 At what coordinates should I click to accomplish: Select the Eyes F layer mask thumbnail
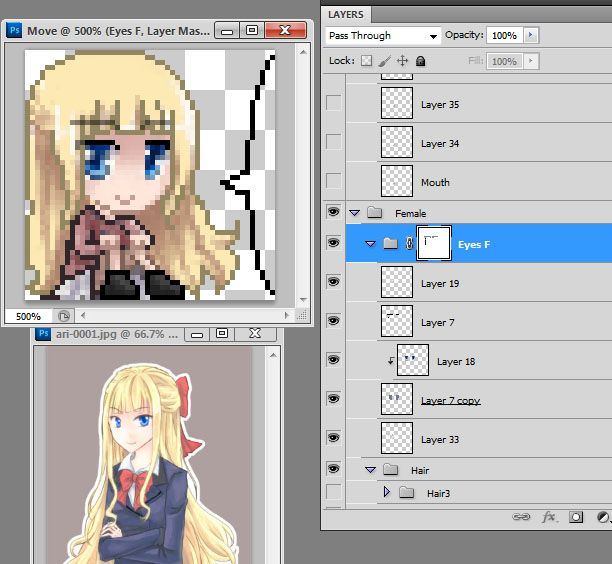(434, 243)
